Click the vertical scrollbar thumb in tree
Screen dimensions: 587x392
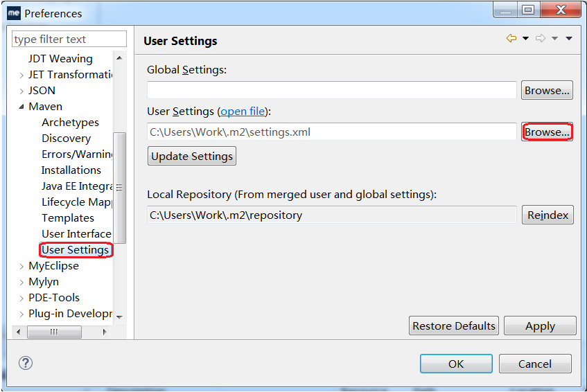click(x=119, y=188)
